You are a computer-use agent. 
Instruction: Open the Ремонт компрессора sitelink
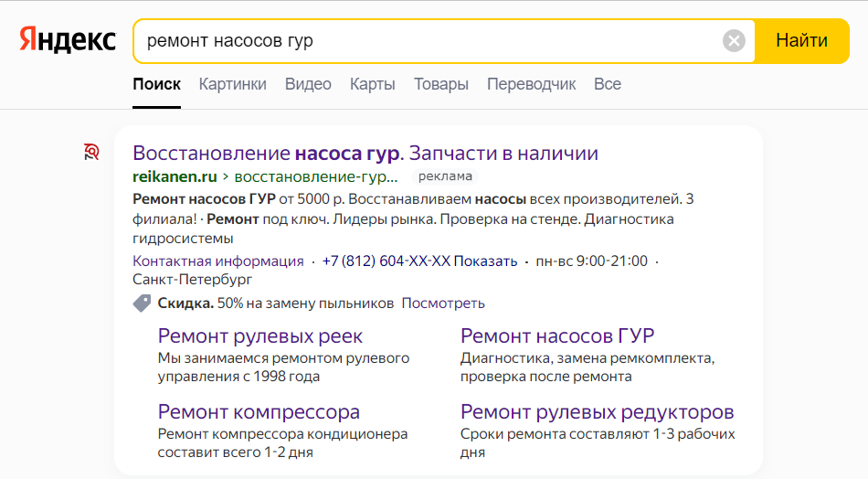tap(259, 411)
